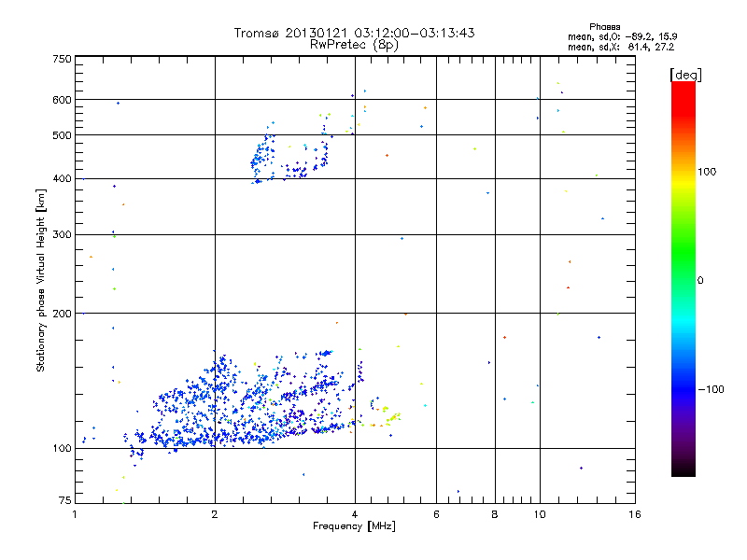
Task: Click the y-axis tick label '300'
Action: point(62,235)
